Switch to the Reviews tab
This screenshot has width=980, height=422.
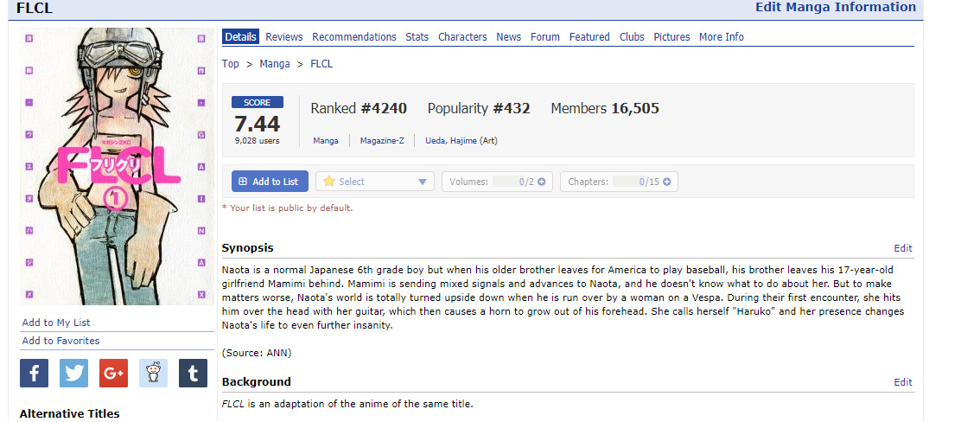283,37
